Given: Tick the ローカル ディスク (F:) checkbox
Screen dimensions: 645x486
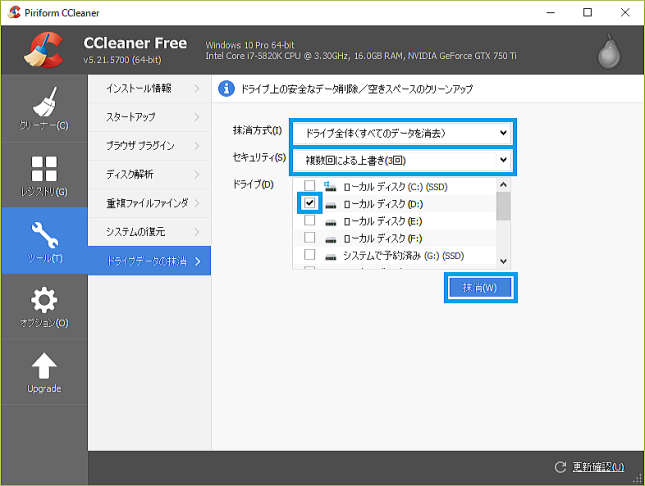Looking at the screenshot, I should pos(310,237).
